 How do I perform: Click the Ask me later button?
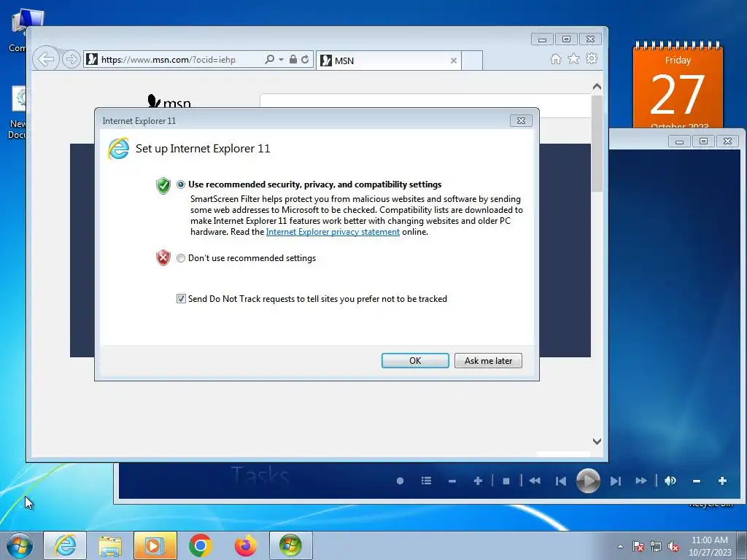(488, 360)
